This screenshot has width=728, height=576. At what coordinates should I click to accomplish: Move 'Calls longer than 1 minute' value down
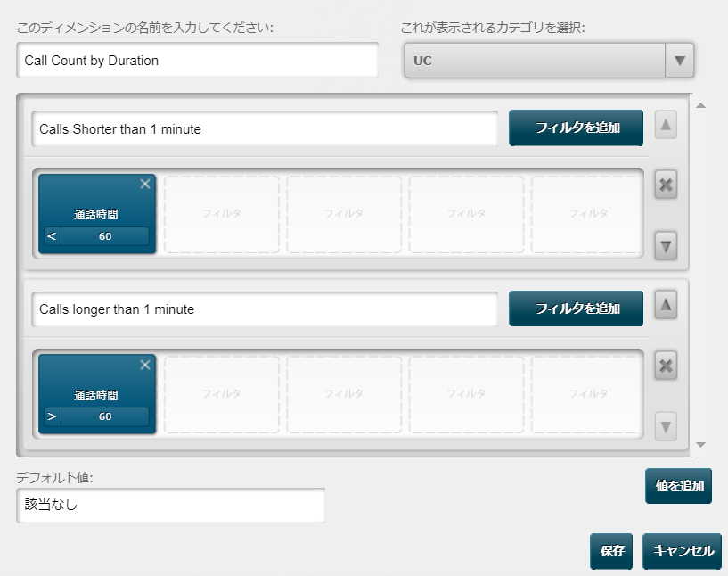pyautogui.click(x=666, y=426)
